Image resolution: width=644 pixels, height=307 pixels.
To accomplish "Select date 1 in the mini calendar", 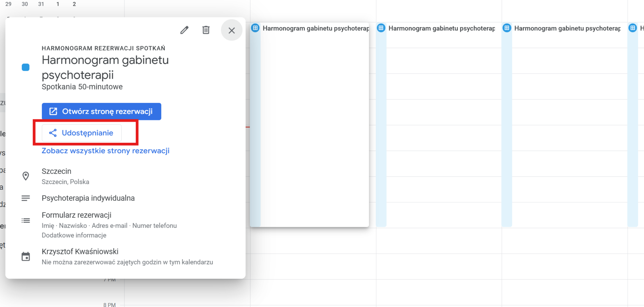I will point(58,4).
